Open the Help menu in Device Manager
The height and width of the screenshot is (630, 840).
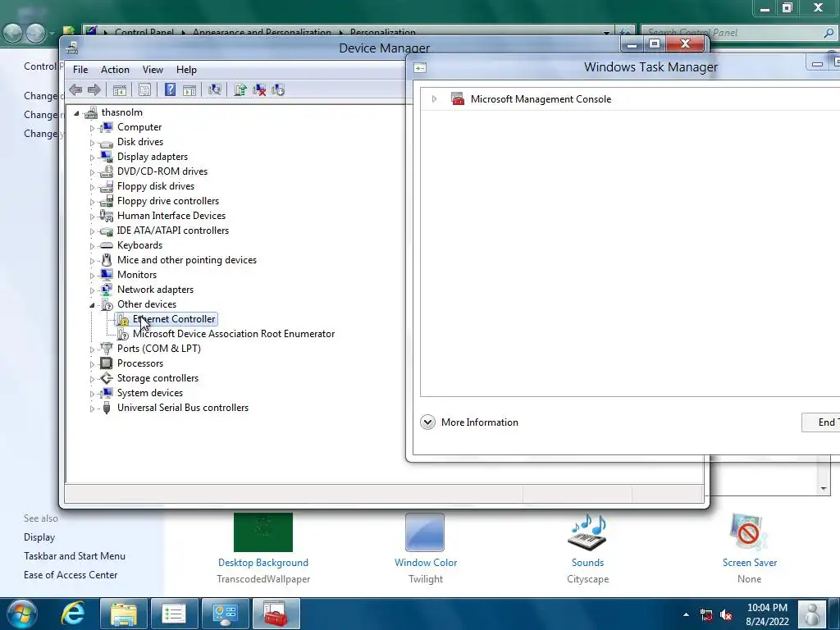(186, 70)
